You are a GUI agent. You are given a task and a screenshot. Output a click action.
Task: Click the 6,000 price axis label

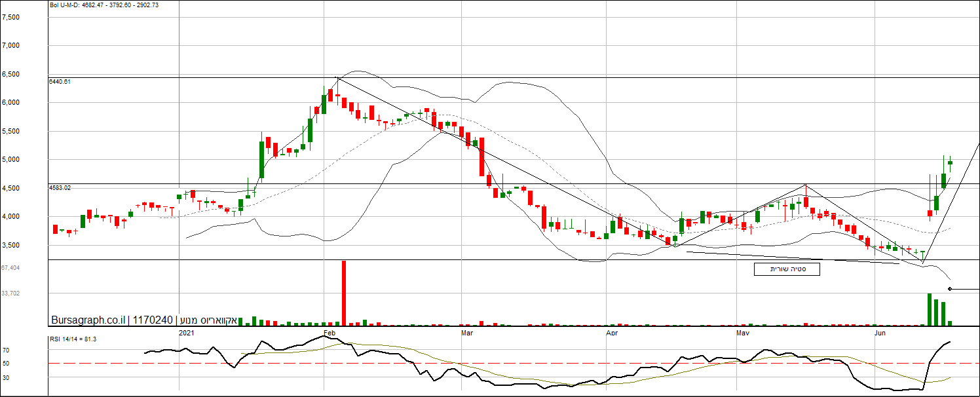(x=10, y=103)
